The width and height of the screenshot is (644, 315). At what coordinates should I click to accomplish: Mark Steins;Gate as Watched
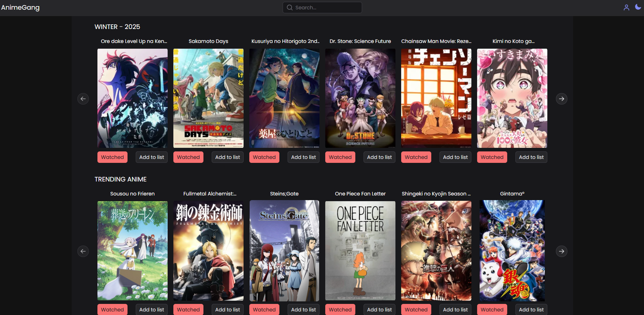pyautogui.click(x=264, y=309)
